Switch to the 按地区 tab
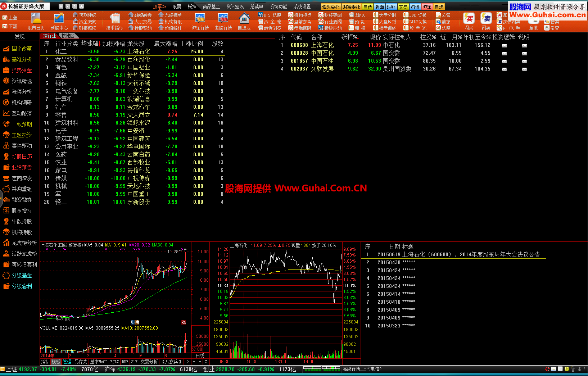Image resolution: width=588 pixels, height=376 pixels. point(68,36)
